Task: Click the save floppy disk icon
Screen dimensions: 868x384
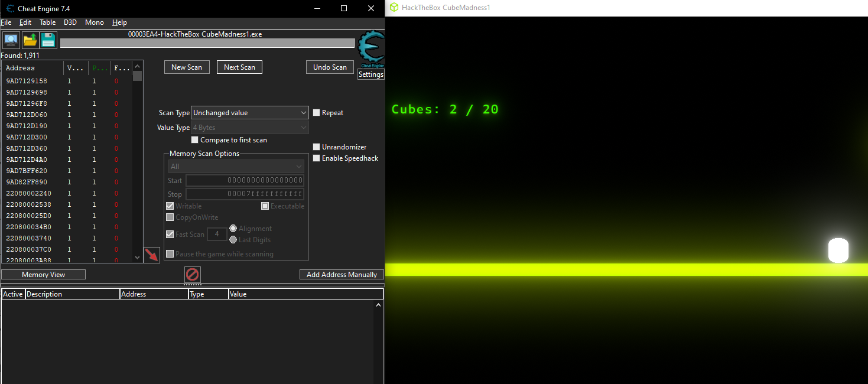Action: click(x=48, y=40)
